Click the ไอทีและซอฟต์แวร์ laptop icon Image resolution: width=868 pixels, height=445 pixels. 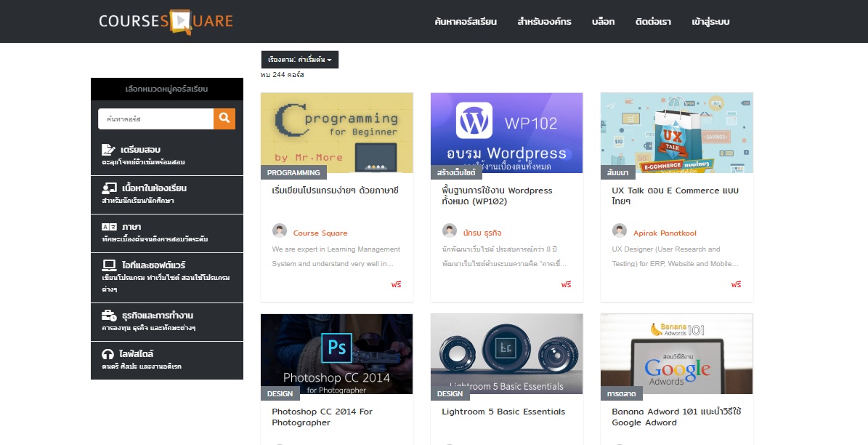109,265
